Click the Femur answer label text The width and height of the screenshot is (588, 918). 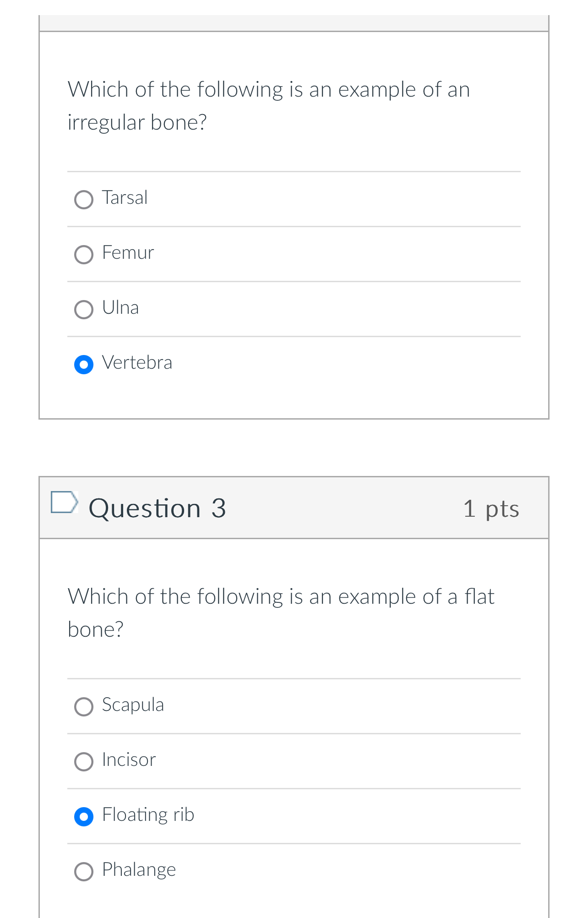128,252
